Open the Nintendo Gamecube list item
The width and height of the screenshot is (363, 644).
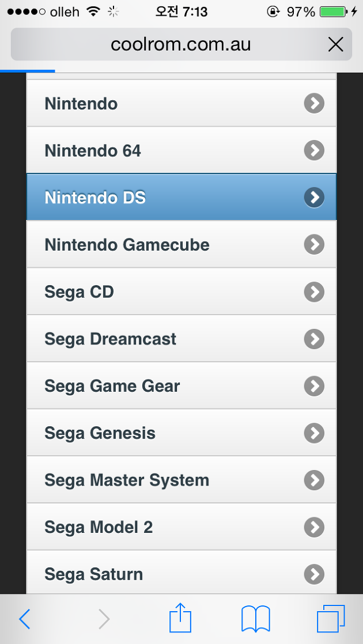[x=181, y=244]
